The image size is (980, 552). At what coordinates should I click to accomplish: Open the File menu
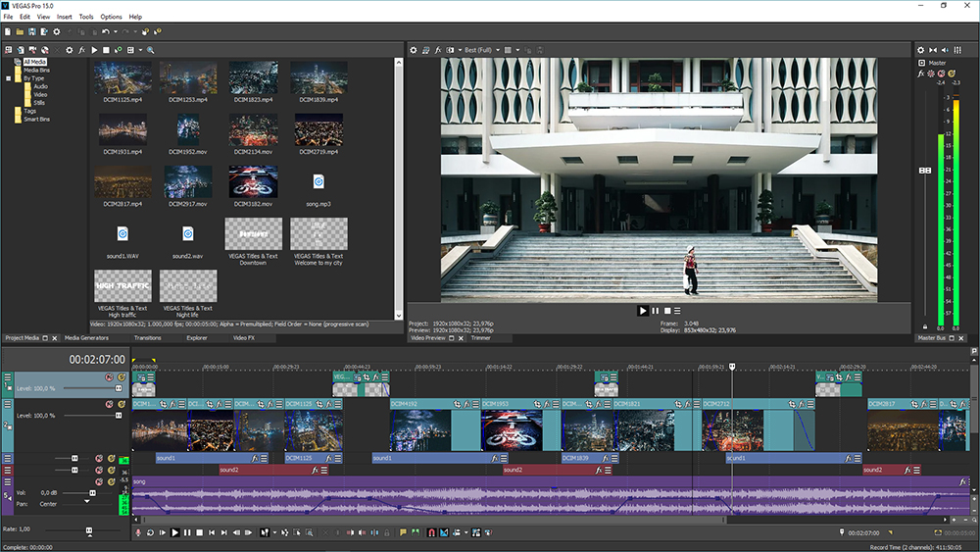pyautogui.click(x=8, y=17)
